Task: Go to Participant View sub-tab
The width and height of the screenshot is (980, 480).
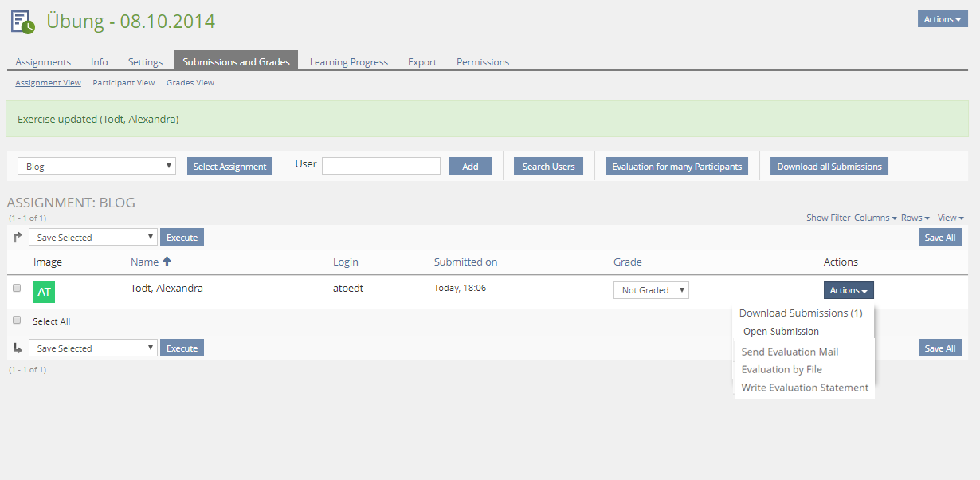Action: (x=123, y=83)
